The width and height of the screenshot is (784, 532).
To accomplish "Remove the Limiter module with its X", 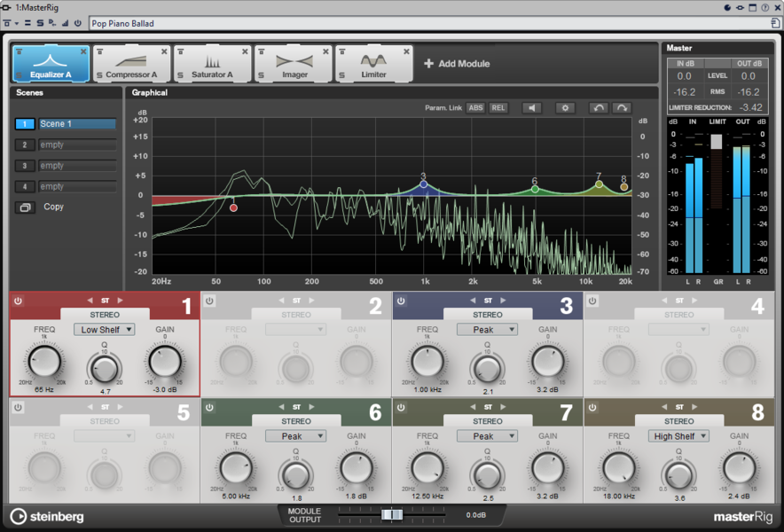I will tap(406, 51).
